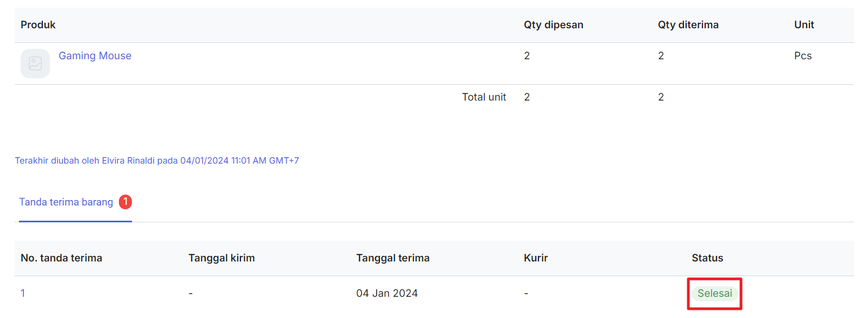Switch to the Tanda terima barang tab
The width and height of the screenshot is (868, 318).
pyautogui.click(x=66, y=202)
